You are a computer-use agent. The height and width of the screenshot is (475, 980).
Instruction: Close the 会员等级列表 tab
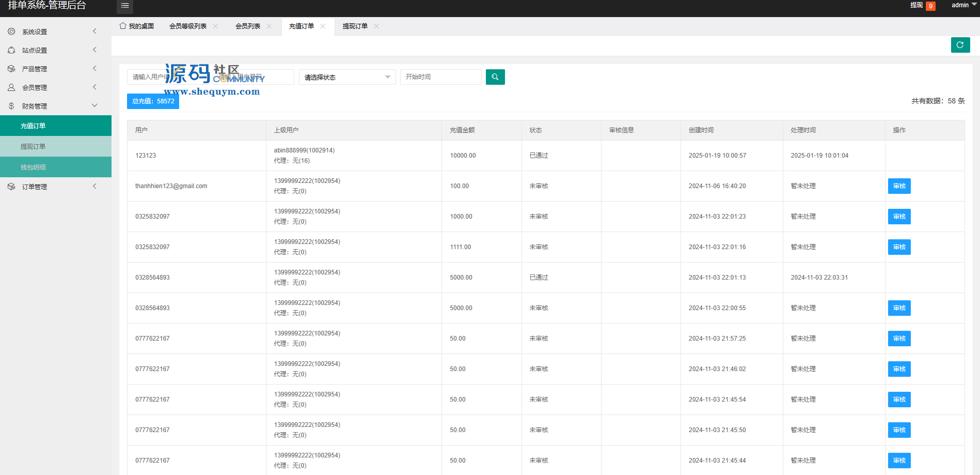(x=215, y=26)
